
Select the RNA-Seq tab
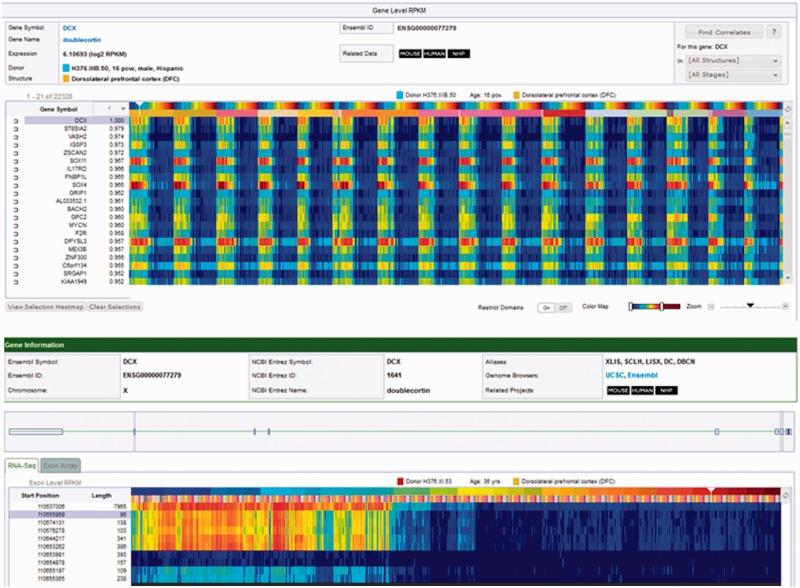(22, 465)
